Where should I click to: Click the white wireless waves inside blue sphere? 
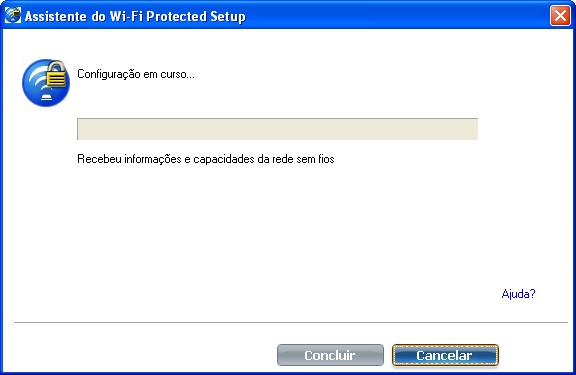(39, 81)
